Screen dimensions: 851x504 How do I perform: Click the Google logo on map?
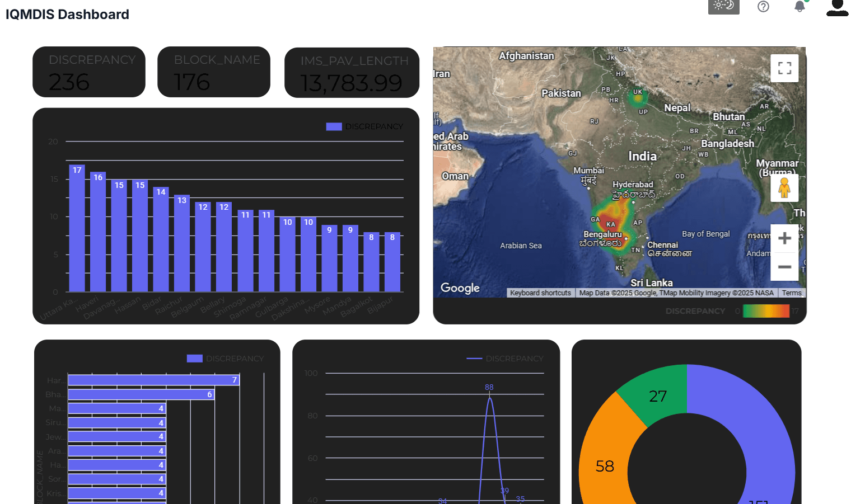(x=460, y=288)
